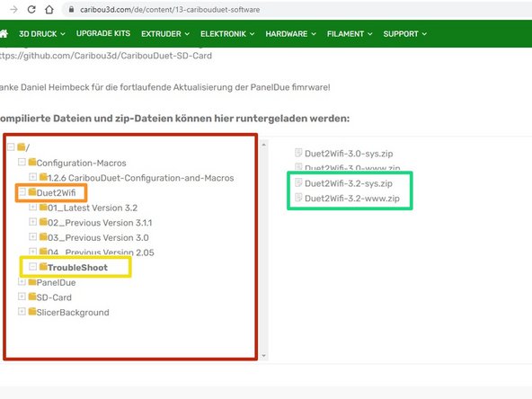Select the 01_Latest Version 3.2 folder
Viewport: 532px width, 399px height.
coord(93,208)
